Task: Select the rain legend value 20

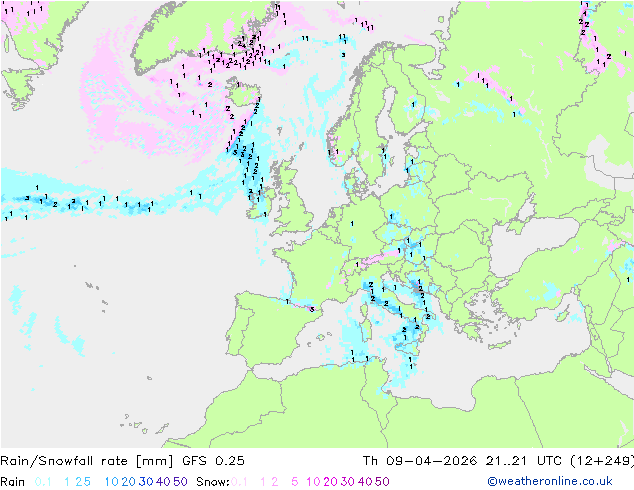Action: coord(129,482)
